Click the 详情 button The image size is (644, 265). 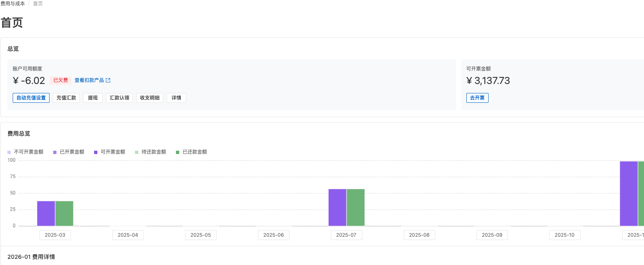(176, 98)
